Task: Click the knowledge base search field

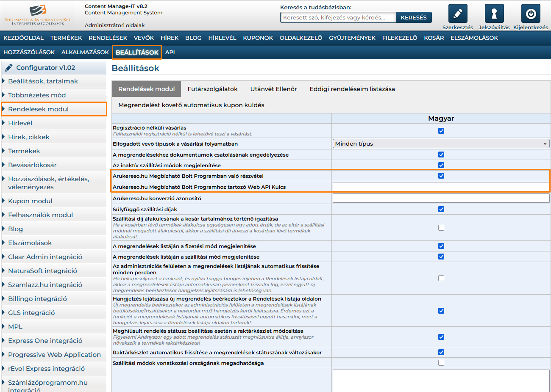Action: pyautogui.click(x=338, y=17)
